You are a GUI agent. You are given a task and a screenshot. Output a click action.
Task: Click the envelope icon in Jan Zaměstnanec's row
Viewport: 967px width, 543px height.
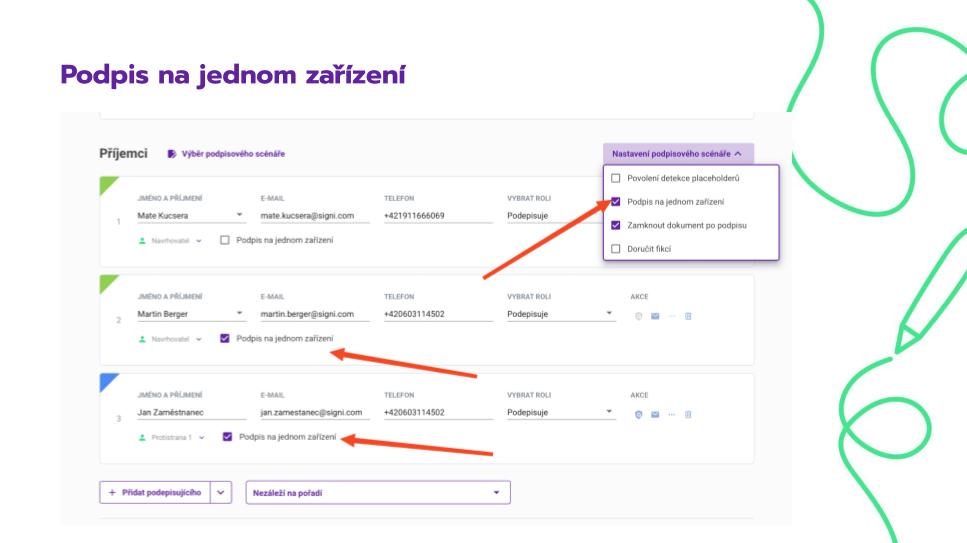pos(655,414)
